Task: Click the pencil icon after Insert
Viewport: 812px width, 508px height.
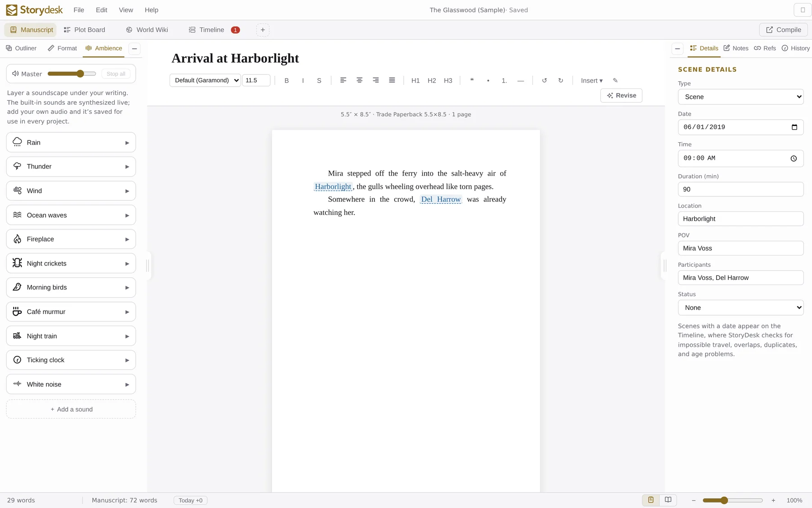Action: 615,80
